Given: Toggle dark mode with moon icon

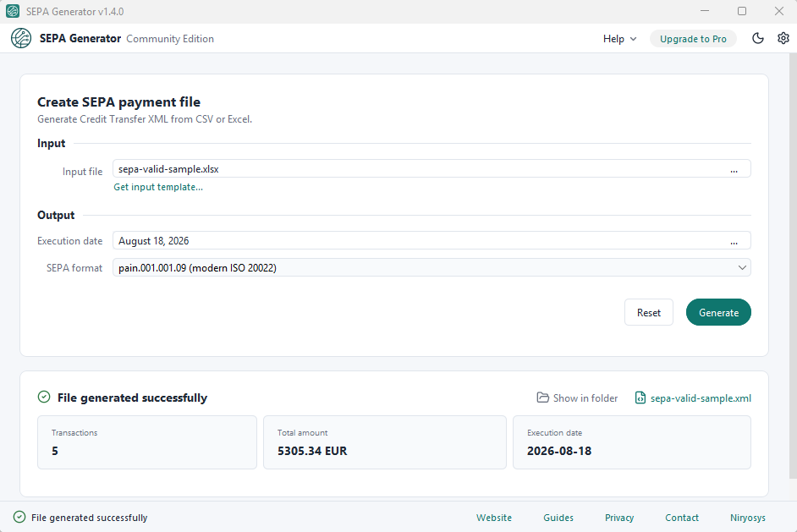Looking at the screenshot, I should coord(758,38).
